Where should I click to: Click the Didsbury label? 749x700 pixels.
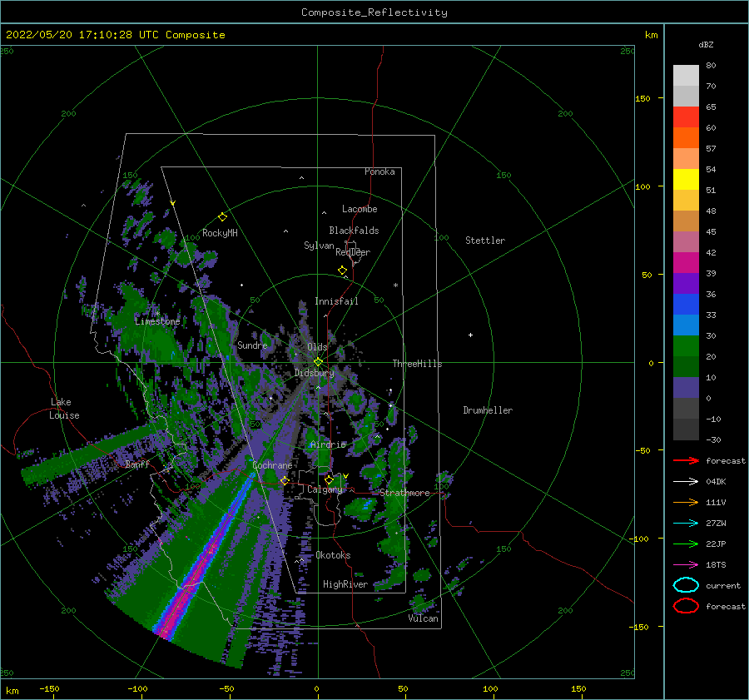[x=314, y=373]
